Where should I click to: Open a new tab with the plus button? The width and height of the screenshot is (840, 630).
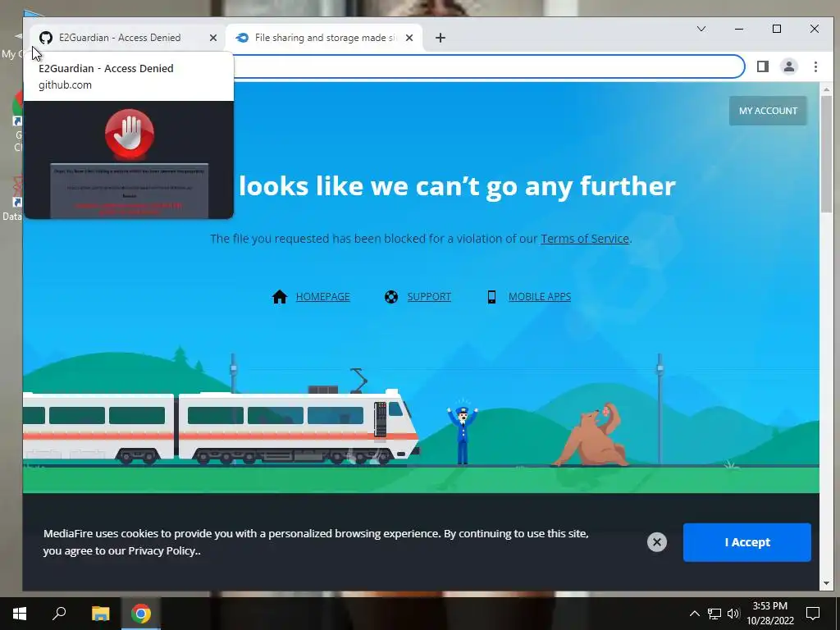pyautogui.click(x=441, y=38)
